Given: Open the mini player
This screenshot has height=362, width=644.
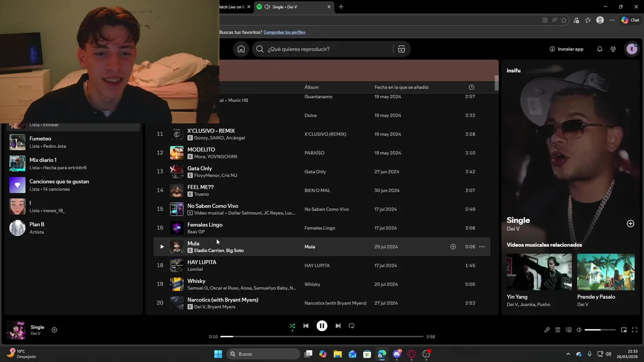Looking at the screenshot, I should tap(624, 330).
